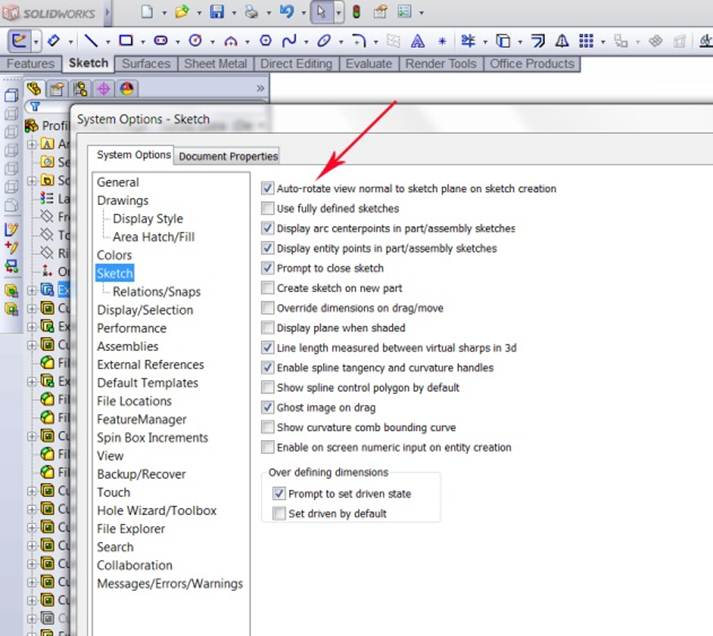The image size is (713, 636).
Task: Enable Use fully defined sketches checkbox
Action: click(267, 208)
